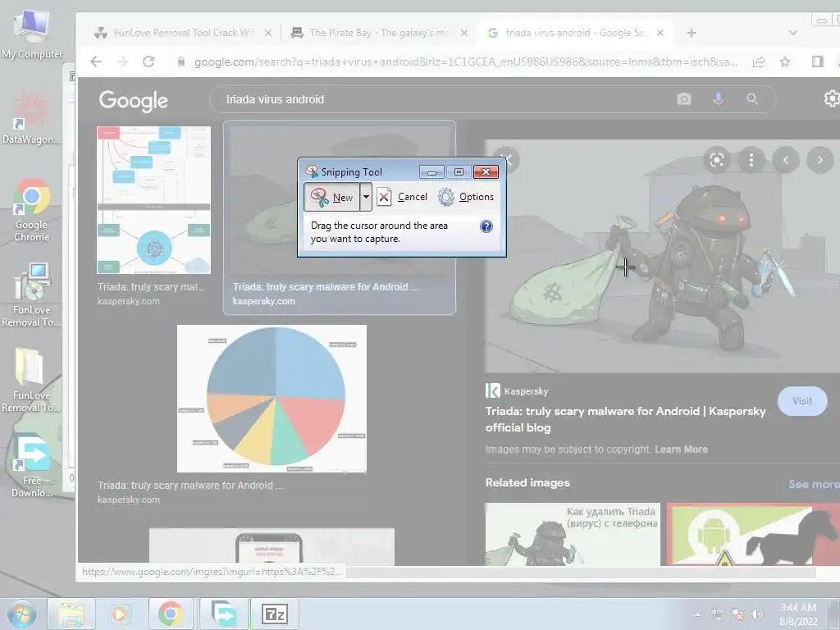Open Google Chrome desktop shortcut

coord(32,210)
